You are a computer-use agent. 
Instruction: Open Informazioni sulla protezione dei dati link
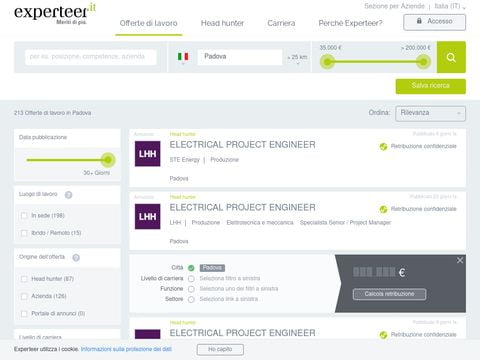(126, 349)
